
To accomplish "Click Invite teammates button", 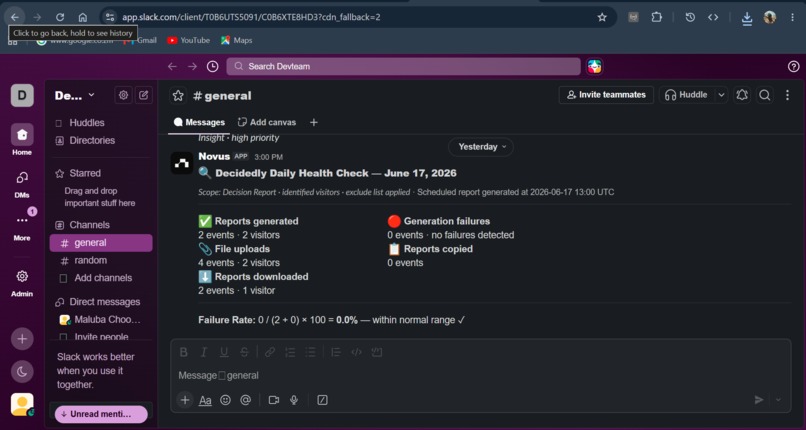I will pyautogui.click(x=606, y=95).
